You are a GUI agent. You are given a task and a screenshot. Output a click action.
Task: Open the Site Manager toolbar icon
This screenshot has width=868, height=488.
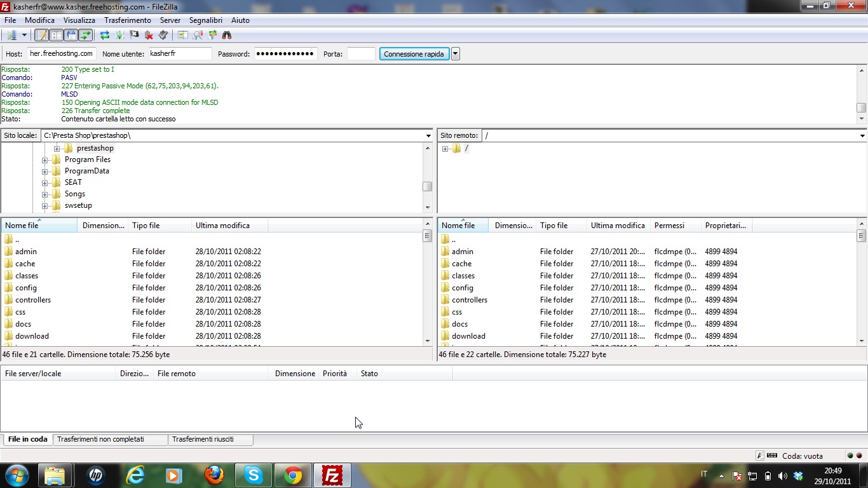click(11, 36)
